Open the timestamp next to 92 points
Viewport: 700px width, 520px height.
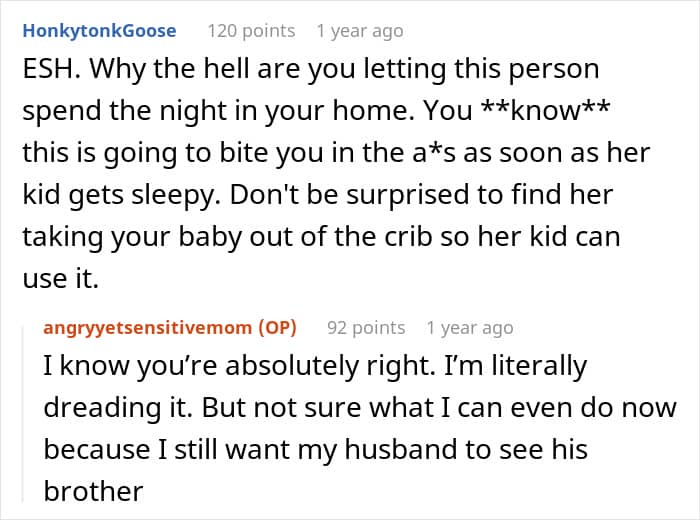coord(470,328)
